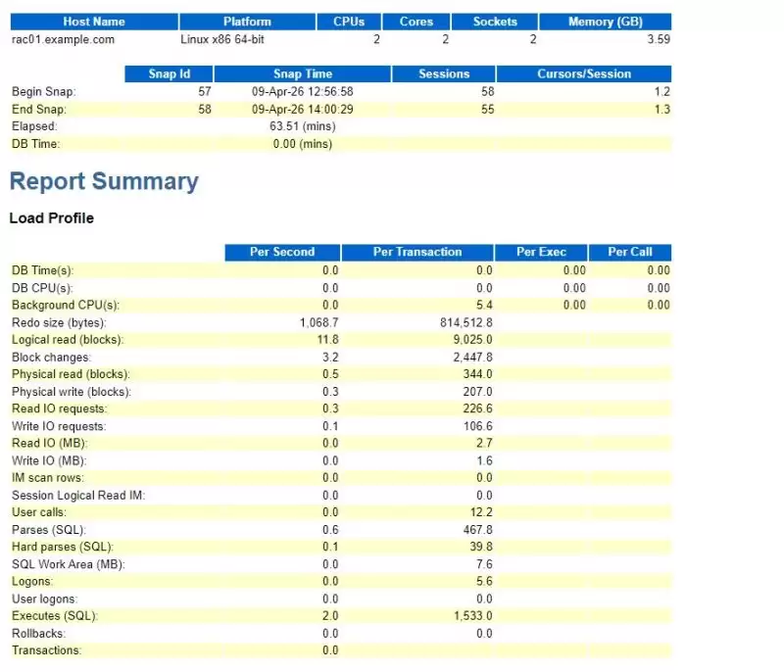Select the Cursors/Session header
The image size is (784, 672).
coord(584,73)
